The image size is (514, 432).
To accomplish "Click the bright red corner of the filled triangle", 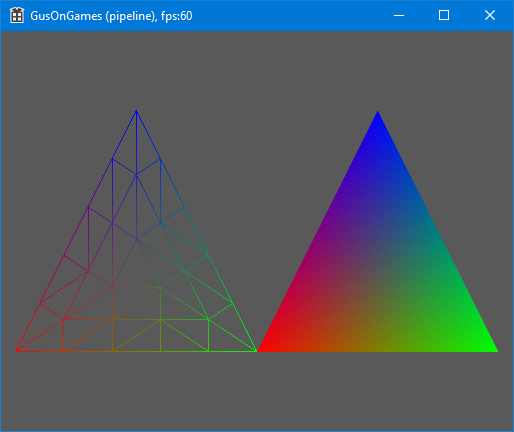I will 263,348.
